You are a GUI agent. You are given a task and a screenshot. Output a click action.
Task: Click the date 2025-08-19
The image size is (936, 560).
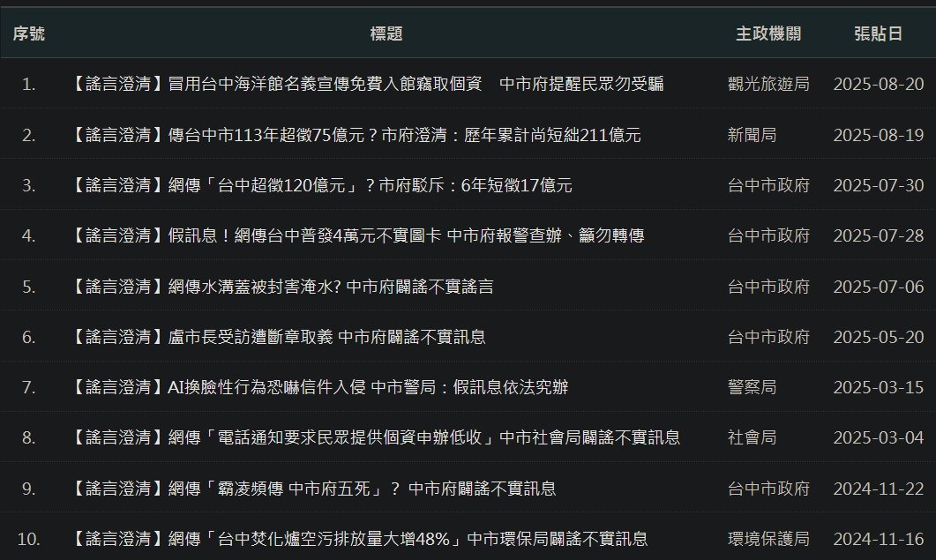coord(878,135)
